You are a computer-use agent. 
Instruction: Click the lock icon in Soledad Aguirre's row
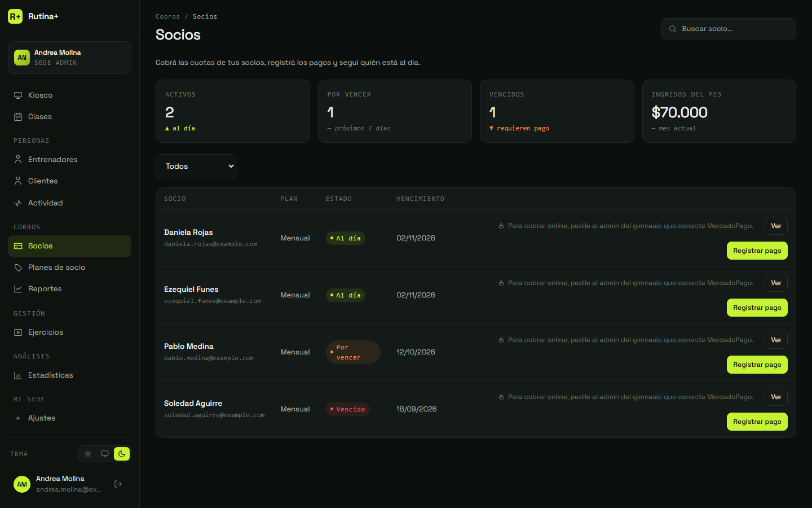[x=501, y=397]
